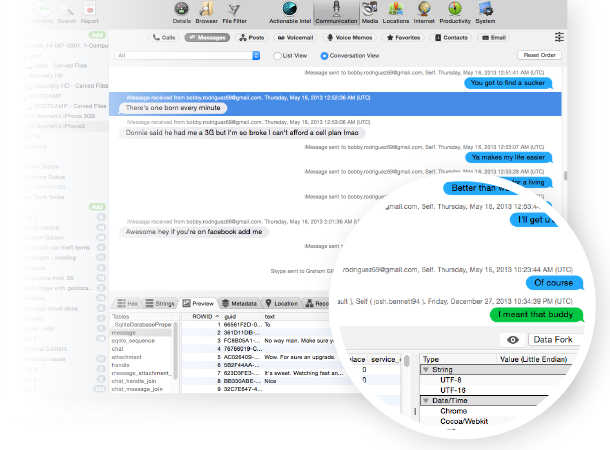The height and width of the screenshot is (450, 610).
Task: Open the Hex viewer tab
Action: coord(128,303)
